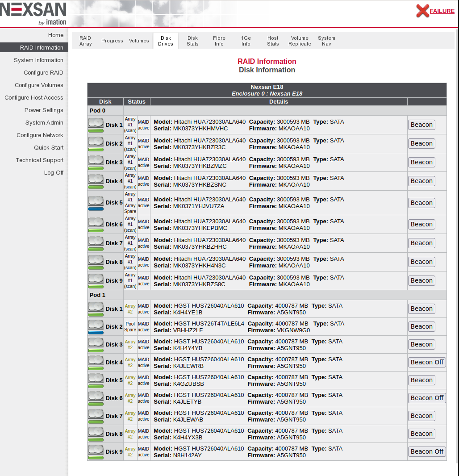Click the Pod 1 Disk 9 drive icon
459x476 pixels.
pyautogui.click(x=96, y=453)
